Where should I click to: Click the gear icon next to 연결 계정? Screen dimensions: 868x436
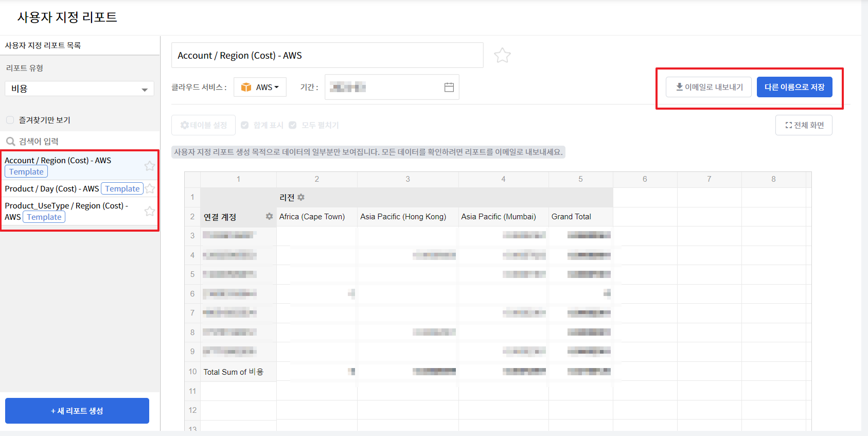click(269, 217)
